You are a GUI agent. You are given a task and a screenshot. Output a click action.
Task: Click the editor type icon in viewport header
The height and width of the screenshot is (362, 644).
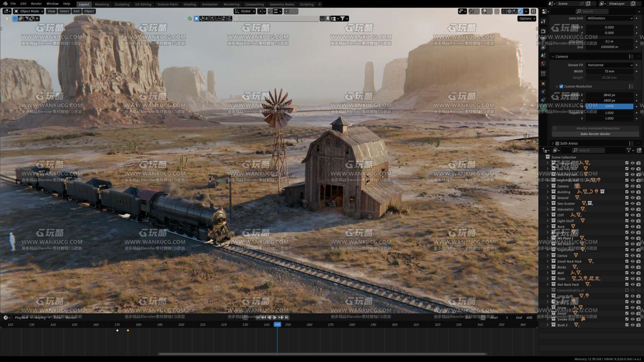(7, 11)
